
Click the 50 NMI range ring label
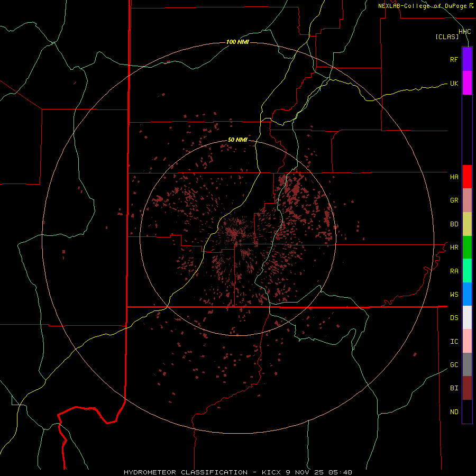237,140
